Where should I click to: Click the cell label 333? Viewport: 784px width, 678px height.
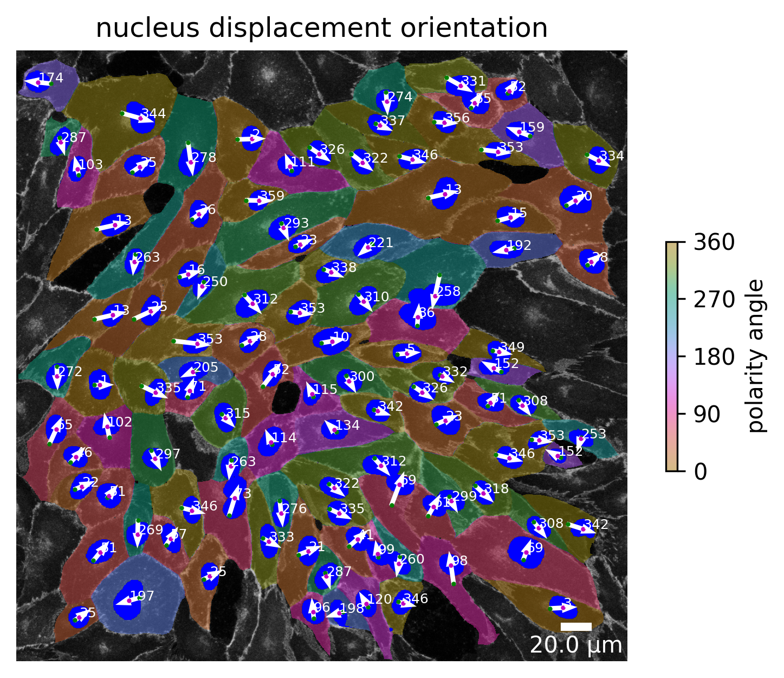pyautogui.click(x=282, y=537)
